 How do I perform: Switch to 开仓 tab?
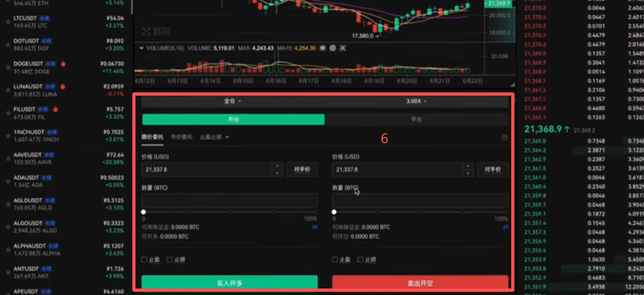233,119
